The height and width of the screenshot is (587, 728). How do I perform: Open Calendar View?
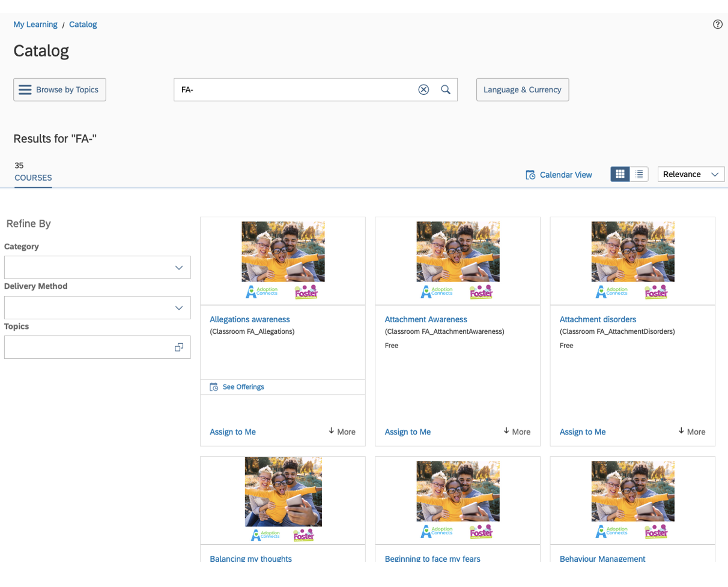[x=559, y=175]
